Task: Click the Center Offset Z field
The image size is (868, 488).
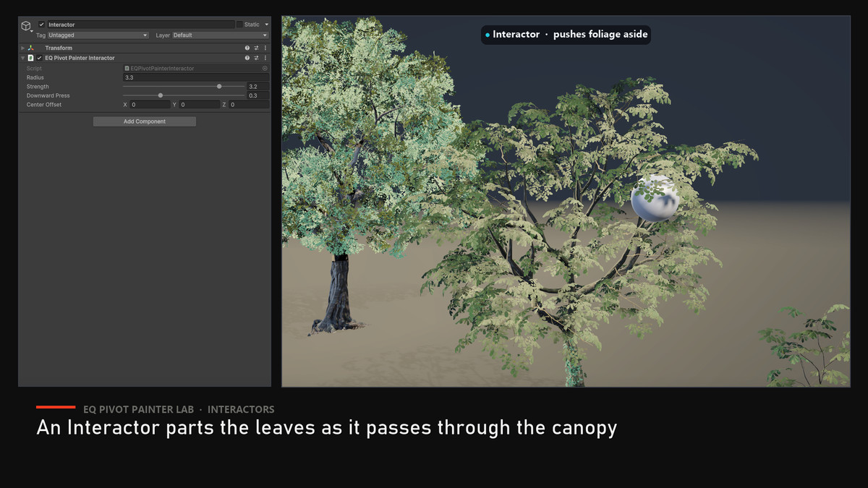Action: 249,105
